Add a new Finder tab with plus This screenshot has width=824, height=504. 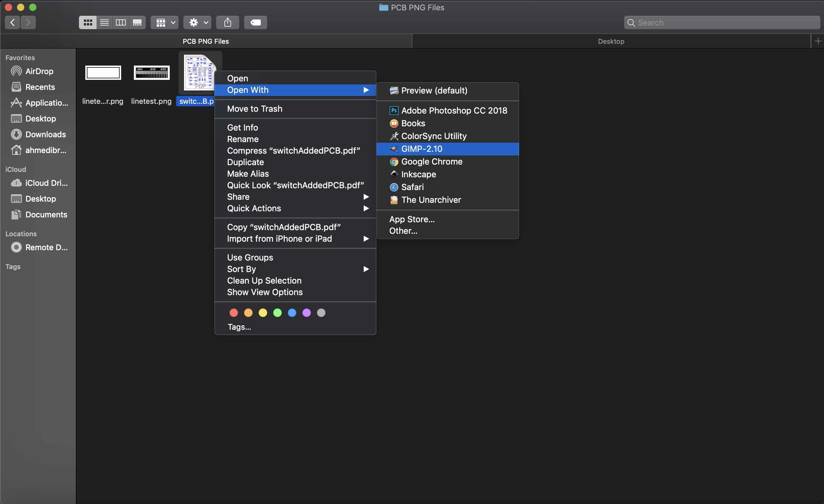pyautogui.click(x=818, y=41)
